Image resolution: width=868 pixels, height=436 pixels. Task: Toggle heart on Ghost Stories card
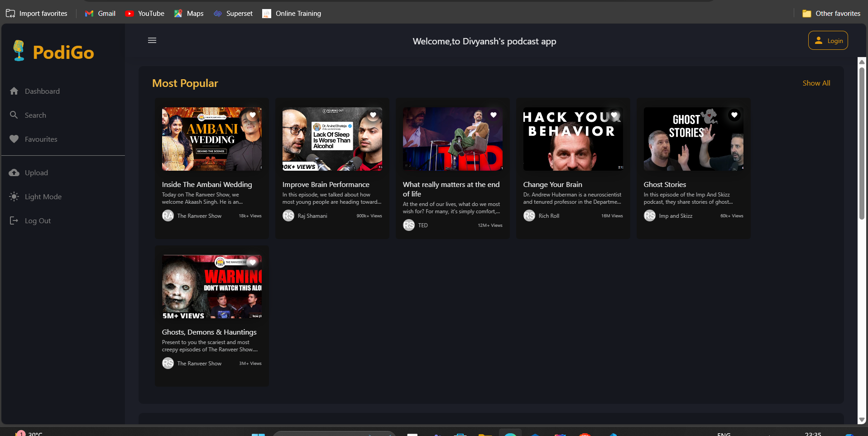734,115
